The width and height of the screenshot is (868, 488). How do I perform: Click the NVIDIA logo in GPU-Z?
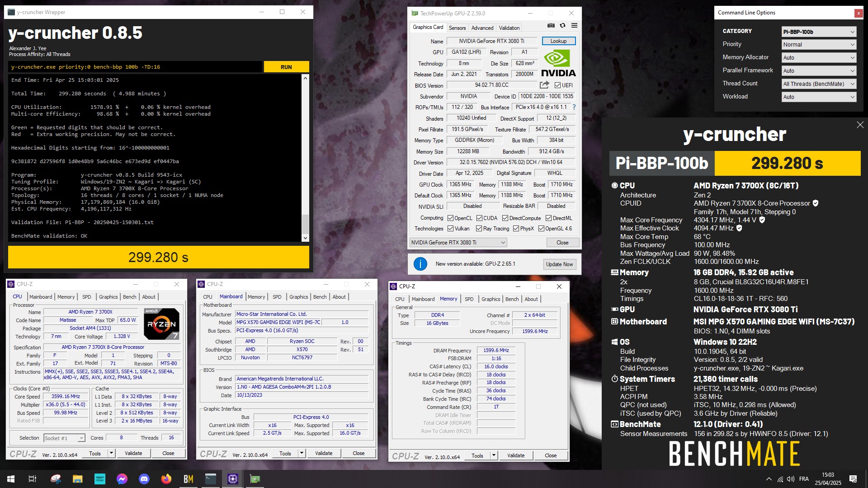pos(558,63)
